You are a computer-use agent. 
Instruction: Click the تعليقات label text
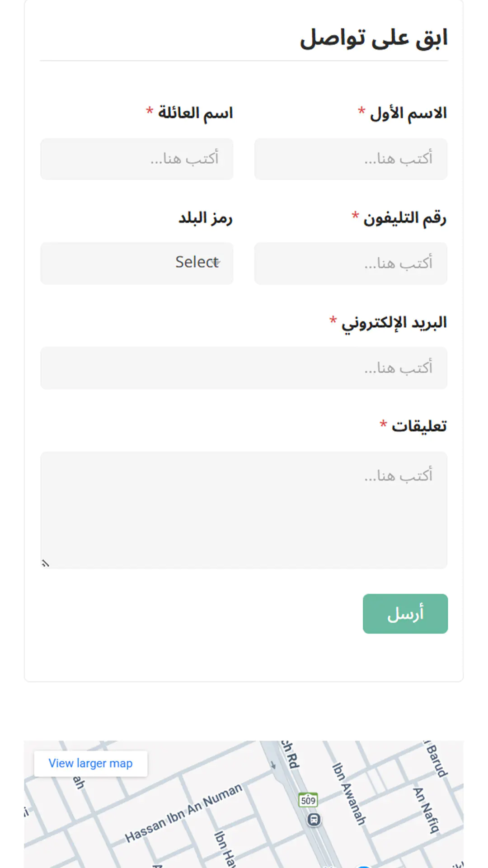point(419,426)
